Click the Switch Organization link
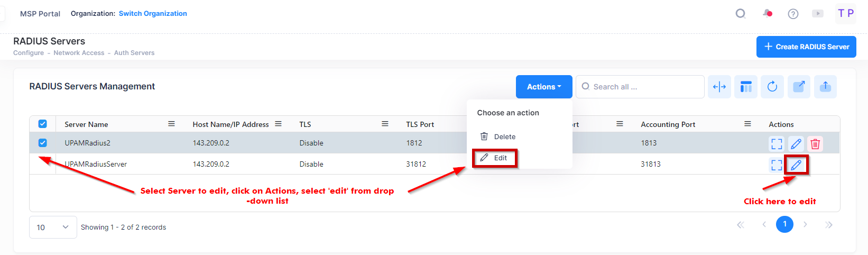 click(x=153, y=14)
